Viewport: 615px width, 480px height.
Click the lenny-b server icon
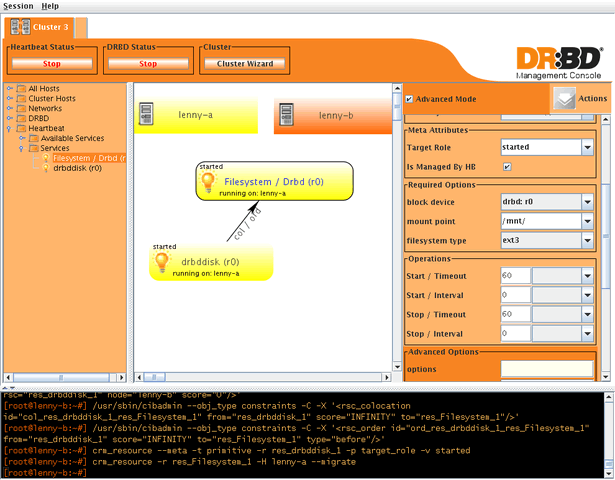tap(286, 114)
